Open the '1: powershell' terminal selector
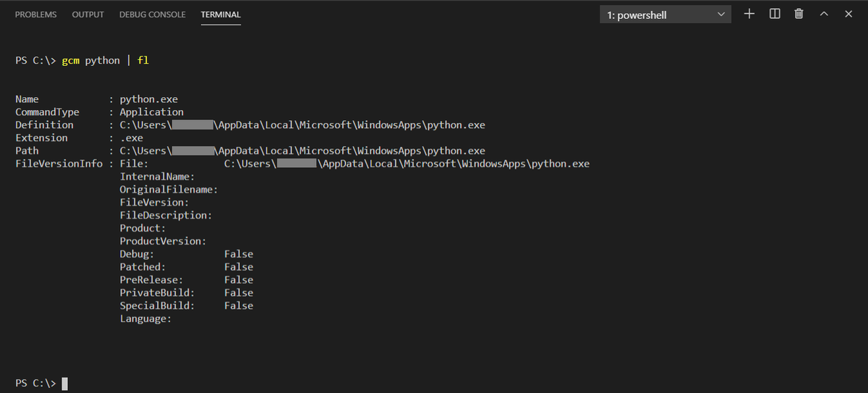Image resolution: width=868 pixels, height=393 pixels. pyautogui.click(x=665, y=14)
